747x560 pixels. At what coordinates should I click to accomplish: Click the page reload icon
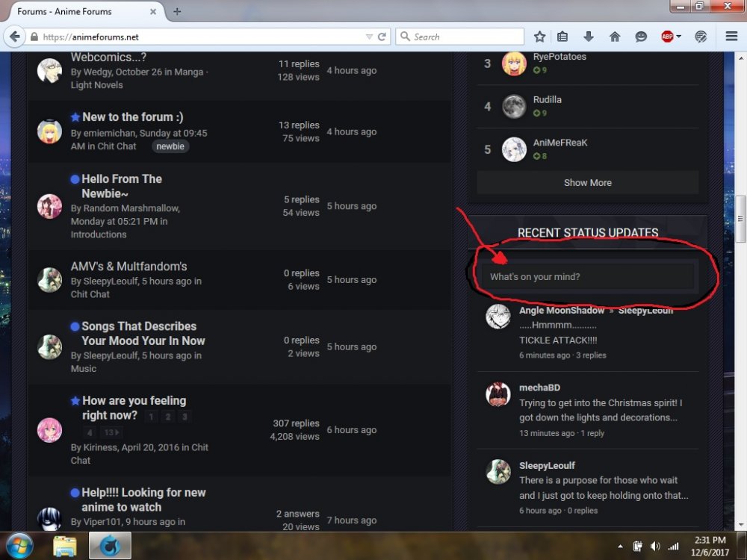382,37
